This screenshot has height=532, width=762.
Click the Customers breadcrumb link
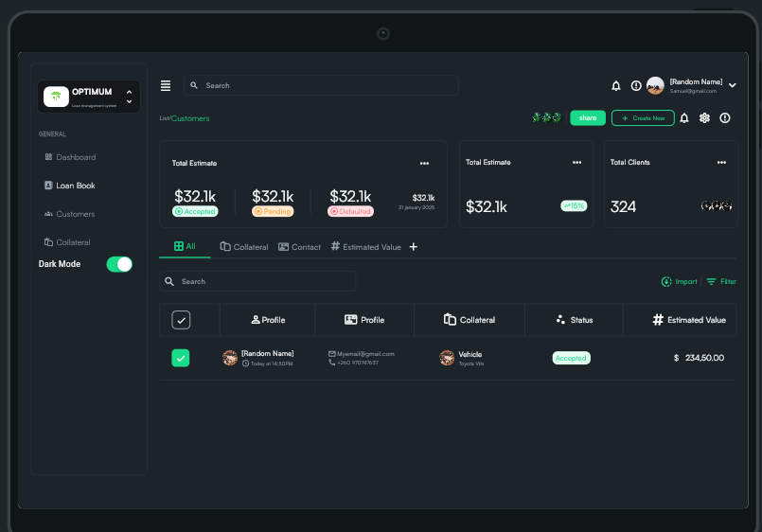click(x=190, y=118)
